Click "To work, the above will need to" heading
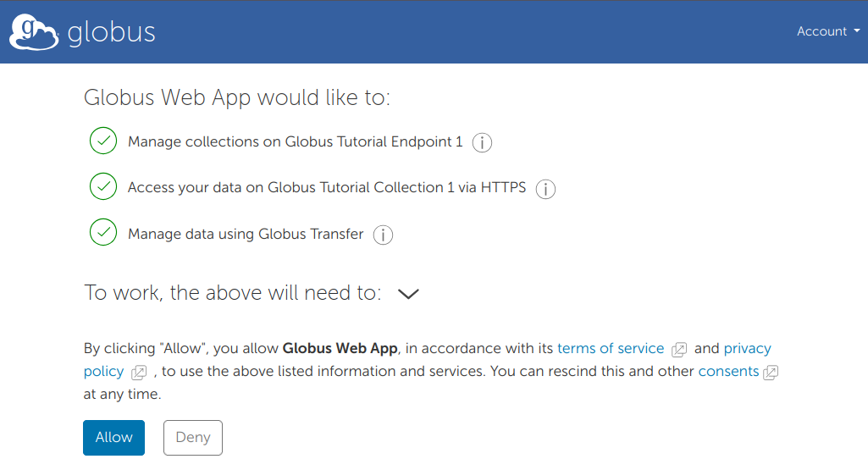868x470 pixels. coord(232,293)
